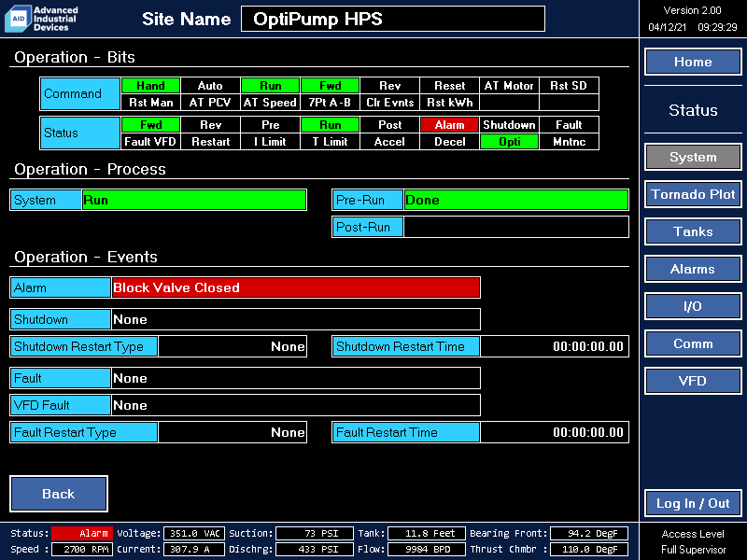Toggle the AT Motor command bit
The image size is (747, 560).
tap(509, 86)
